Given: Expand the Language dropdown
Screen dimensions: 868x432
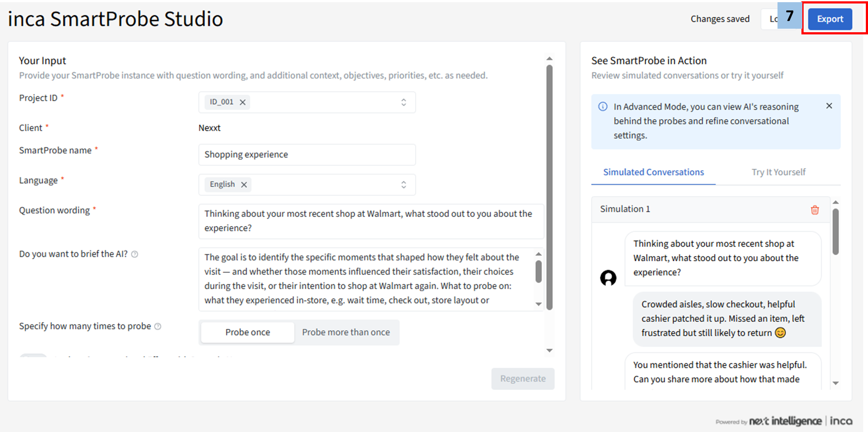Looking at the screenshot, I should coord(403,185).
